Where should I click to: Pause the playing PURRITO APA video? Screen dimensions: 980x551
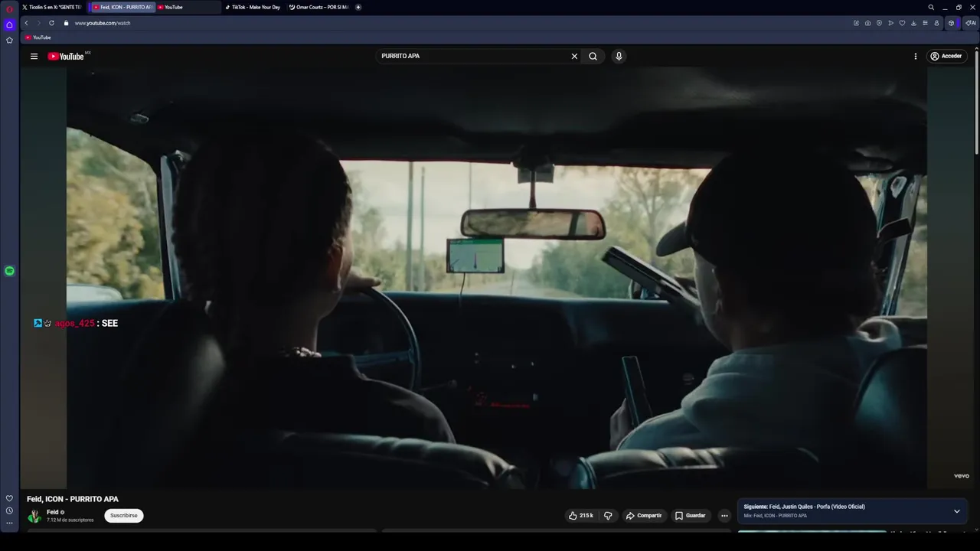496,277
